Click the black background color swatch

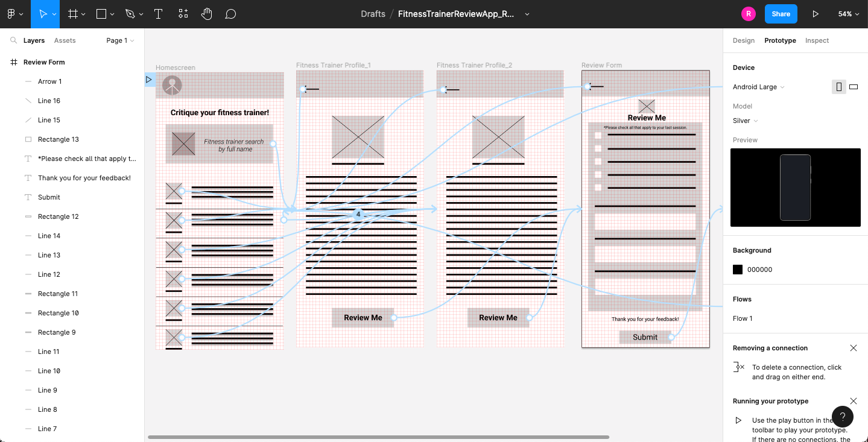(738, 270)
